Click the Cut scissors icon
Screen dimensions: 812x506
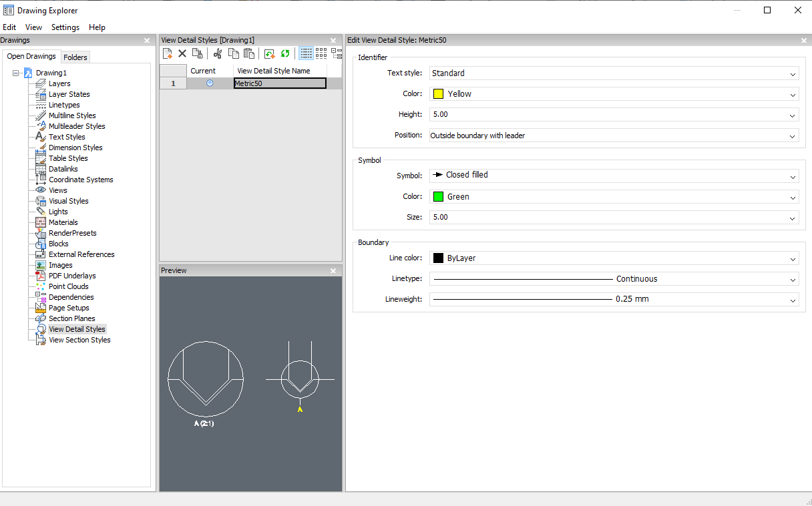pyautogui.click(x=218, y=53)
